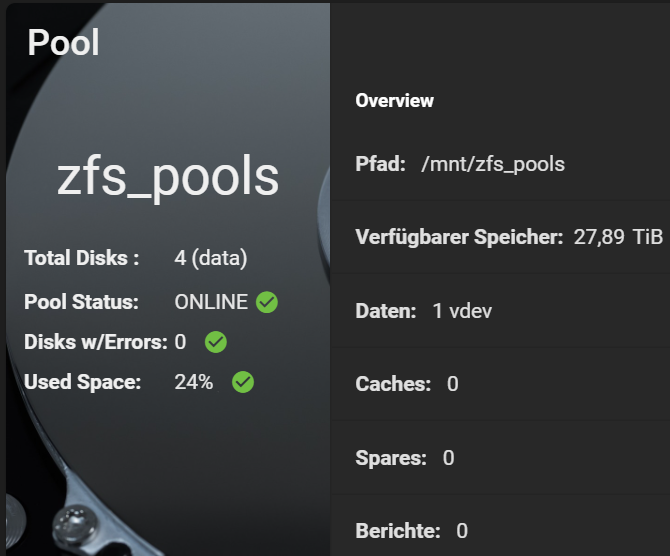
Task: Click the Total Disks label
Action: tap(82, 258)
